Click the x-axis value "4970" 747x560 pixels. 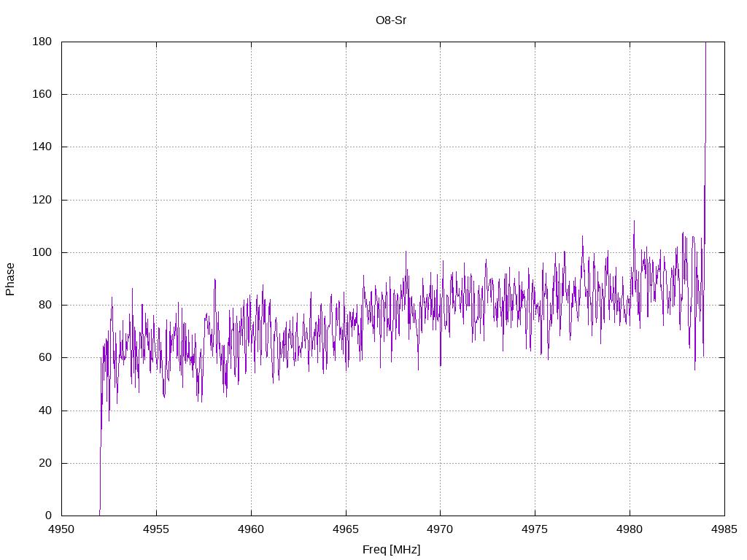pyautogui.click(x=440, y=529)
